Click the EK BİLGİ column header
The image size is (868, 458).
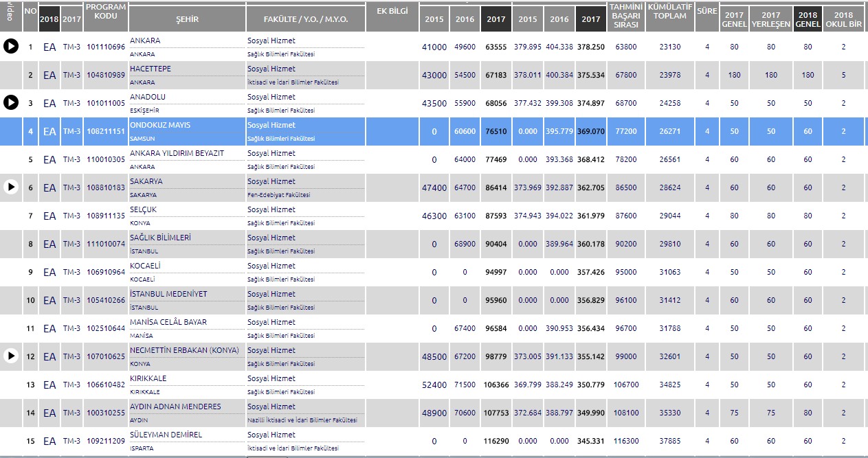[392, 12]
